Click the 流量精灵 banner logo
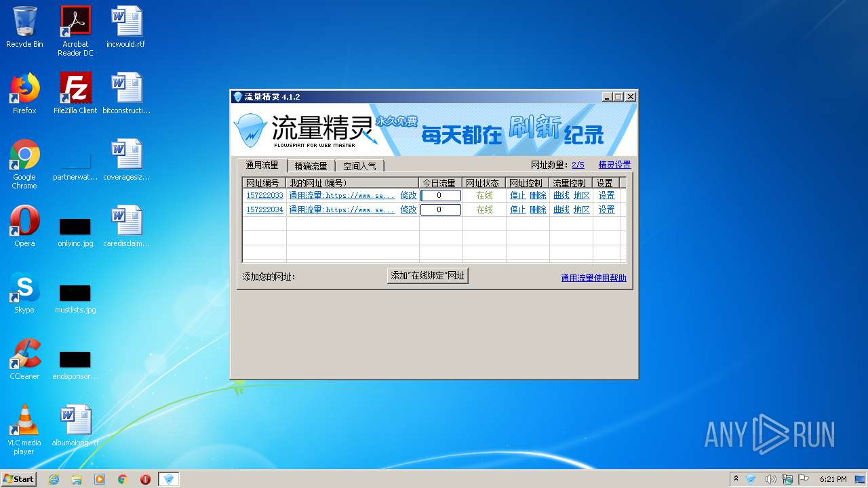Image resolution: width=868 pixels, height=488 pixels. 304,129
